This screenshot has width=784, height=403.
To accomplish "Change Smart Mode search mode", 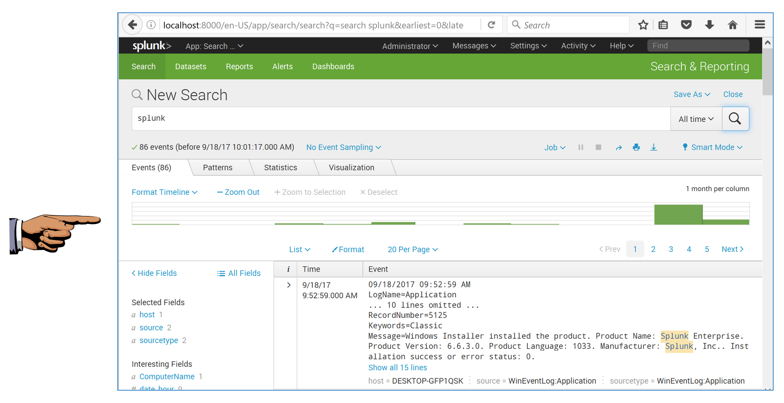I will click(712, 148).
